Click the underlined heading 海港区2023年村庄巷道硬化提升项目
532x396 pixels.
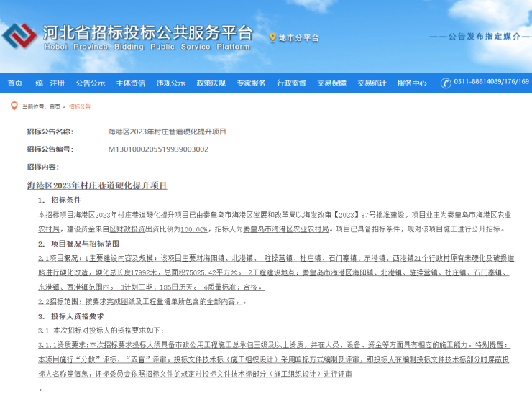pyautogui.click(x=97, y=185)
